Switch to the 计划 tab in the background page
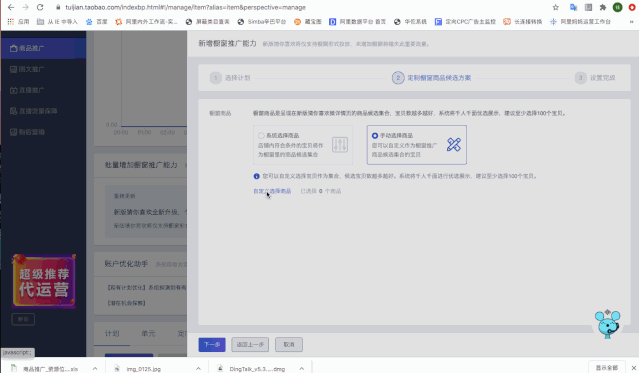The height and width of the screenshot is (373, 639). [112, 333]
